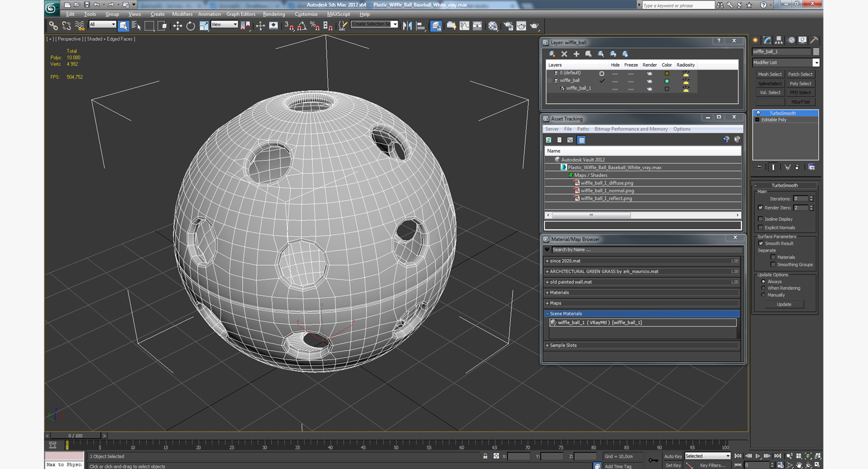Open the Selected key filter dropdown
Viewport: 868px width, 469px height.
[707, 456]
